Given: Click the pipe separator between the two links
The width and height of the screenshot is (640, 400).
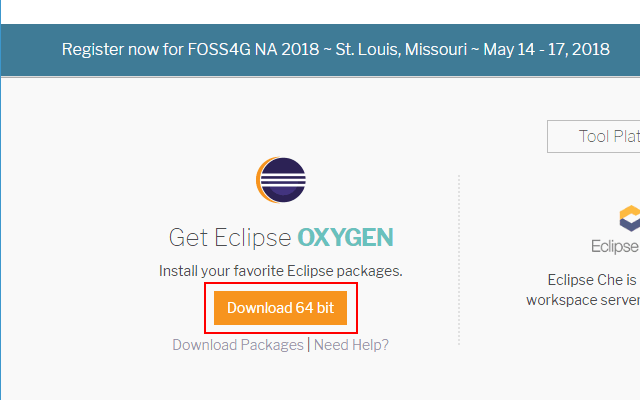Looking at the screenshot, I should pos(309,345).
